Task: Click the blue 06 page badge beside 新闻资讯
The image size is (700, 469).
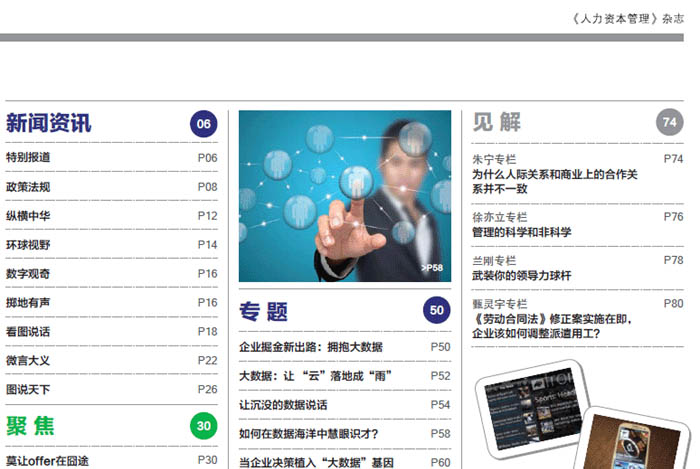Action: (204, 124)
